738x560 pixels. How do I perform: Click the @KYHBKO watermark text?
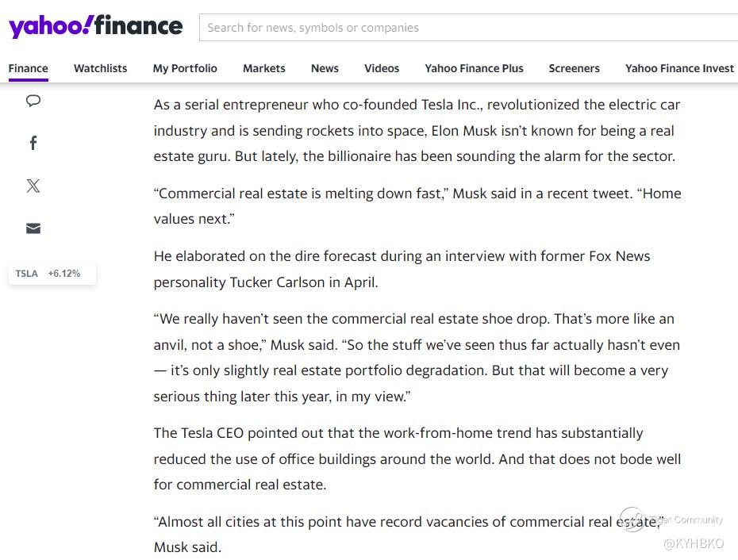[693, 544]
